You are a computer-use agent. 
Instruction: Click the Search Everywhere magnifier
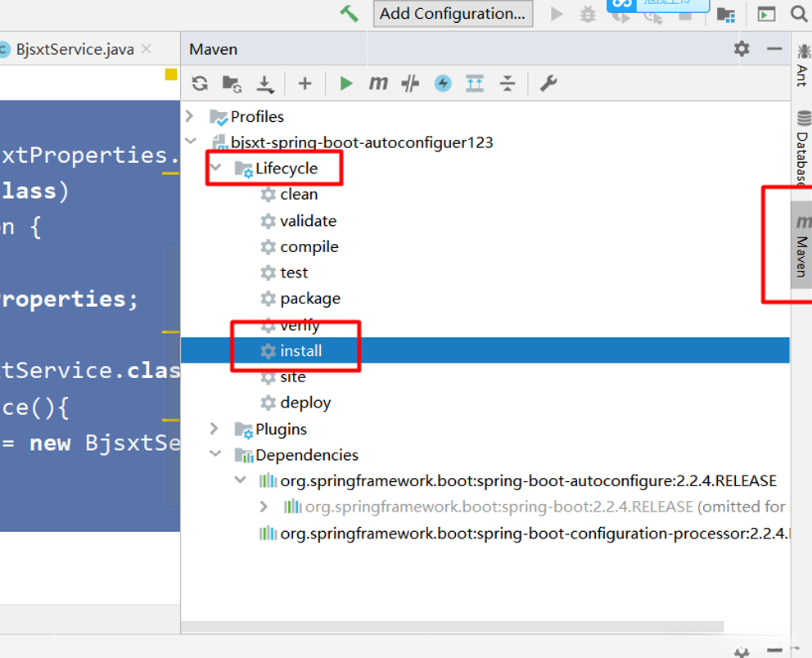(x=799, y=14)
